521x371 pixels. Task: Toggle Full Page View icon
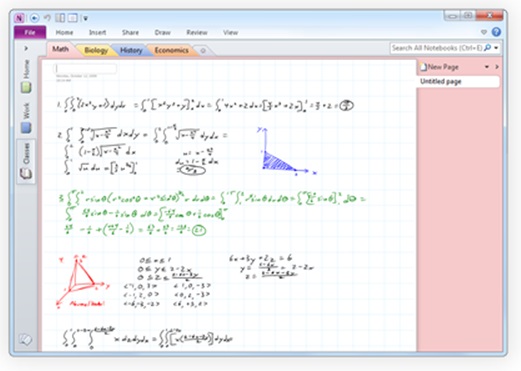73,18
